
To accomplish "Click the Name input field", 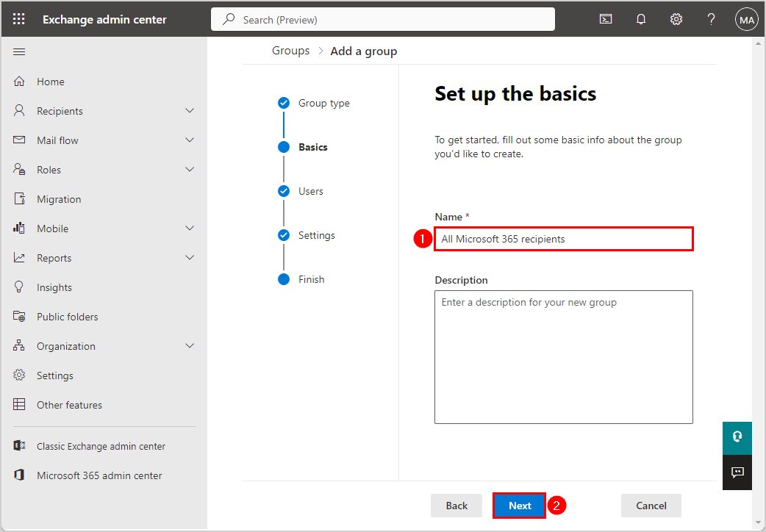I will click(x=564, y=239).
